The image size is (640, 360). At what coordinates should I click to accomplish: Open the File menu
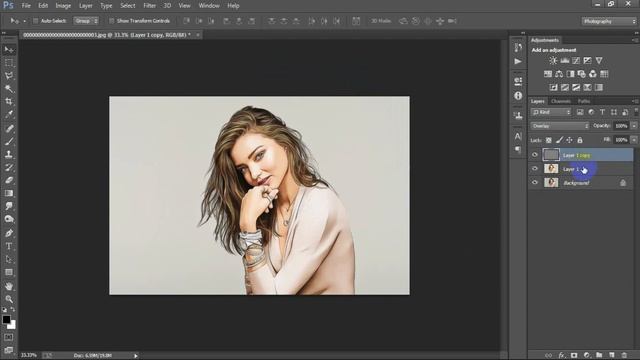tap(26, 6)
